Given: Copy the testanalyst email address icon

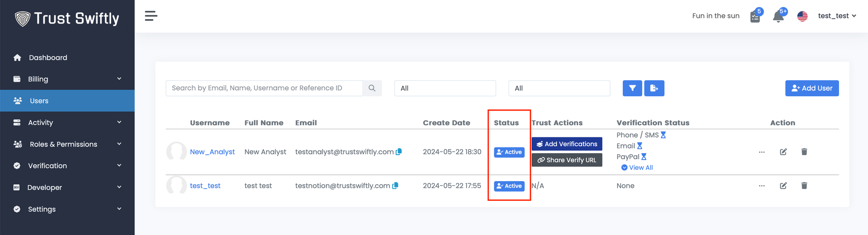Looking at the screenshot, I should coord(399,152).
